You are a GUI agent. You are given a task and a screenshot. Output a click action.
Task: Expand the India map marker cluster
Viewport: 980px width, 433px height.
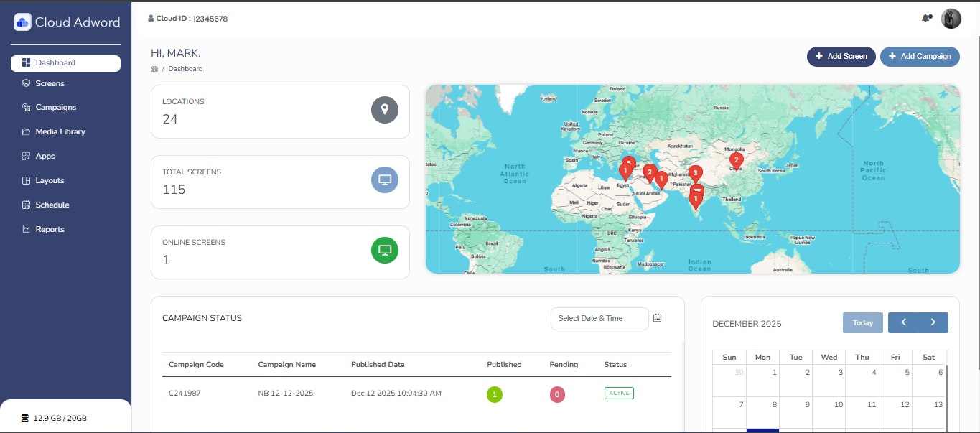coord(695,172)
